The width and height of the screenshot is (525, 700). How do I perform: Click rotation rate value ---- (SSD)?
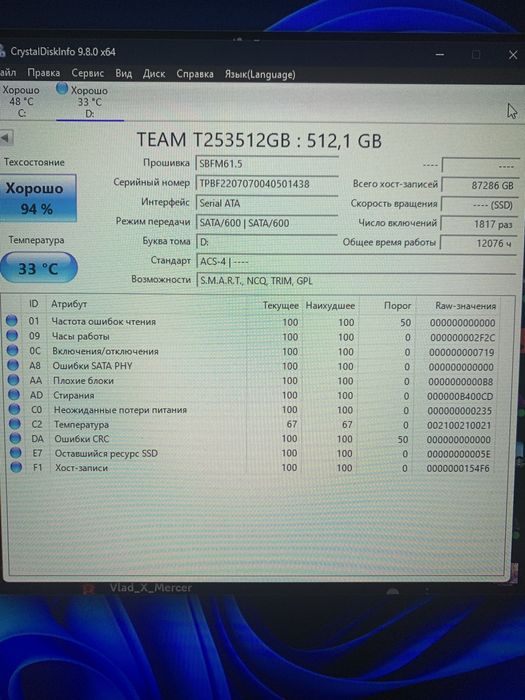point(479,205)
